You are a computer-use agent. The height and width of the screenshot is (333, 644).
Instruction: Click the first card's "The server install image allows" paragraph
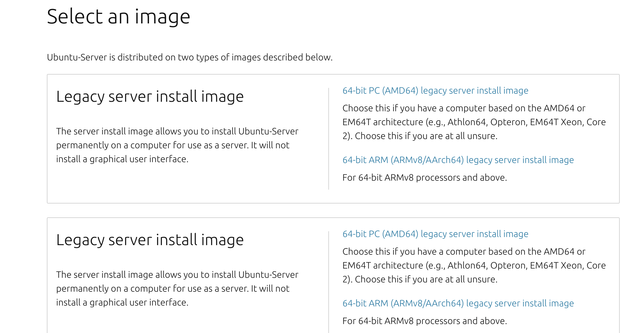pyautogui.click(x=177, y=145)
